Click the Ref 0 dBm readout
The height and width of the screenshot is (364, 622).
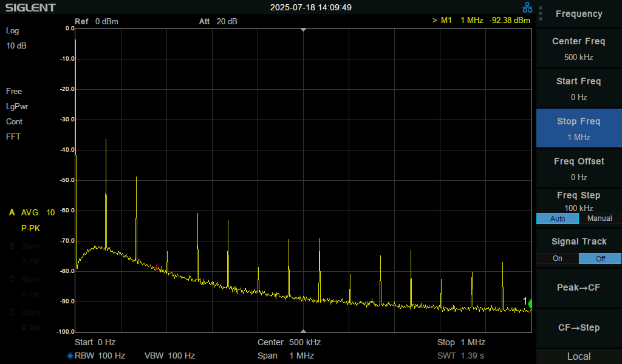click(97, 21)
